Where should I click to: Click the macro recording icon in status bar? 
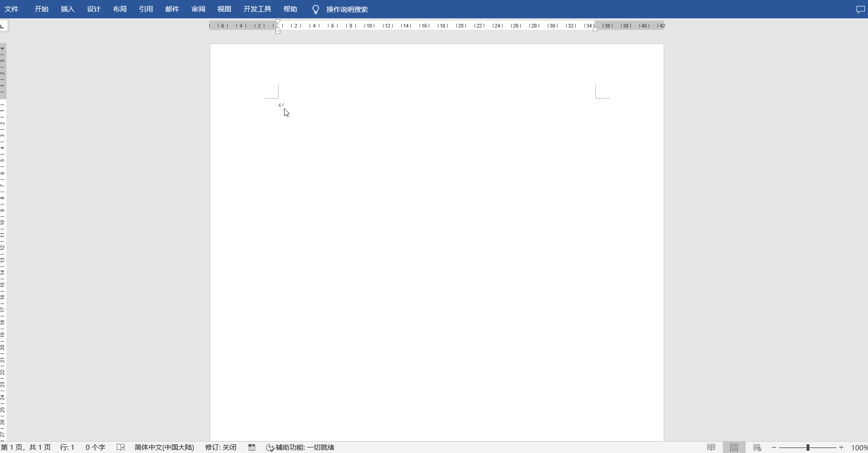251,447
